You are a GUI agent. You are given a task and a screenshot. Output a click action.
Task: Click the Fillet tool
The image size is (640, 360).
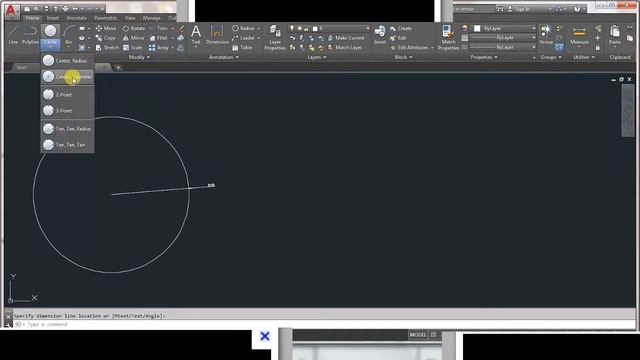(158, 38)
